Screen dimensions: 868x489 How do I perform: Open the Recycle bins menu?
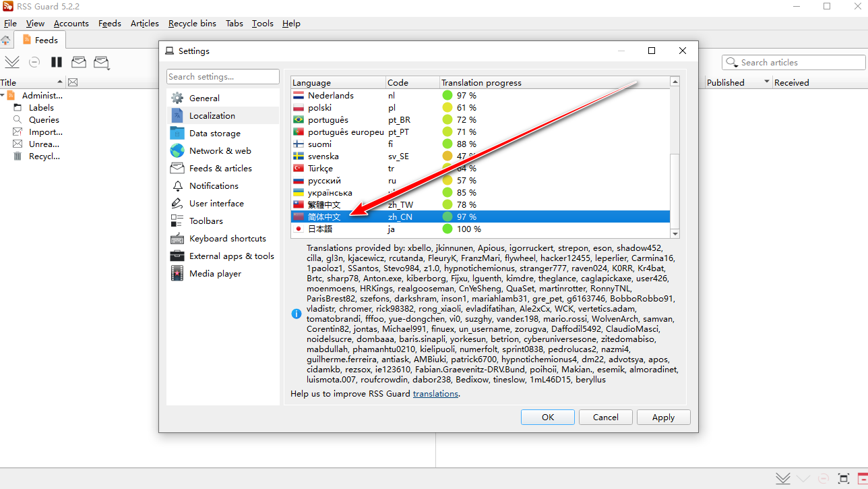click(192, 23)
